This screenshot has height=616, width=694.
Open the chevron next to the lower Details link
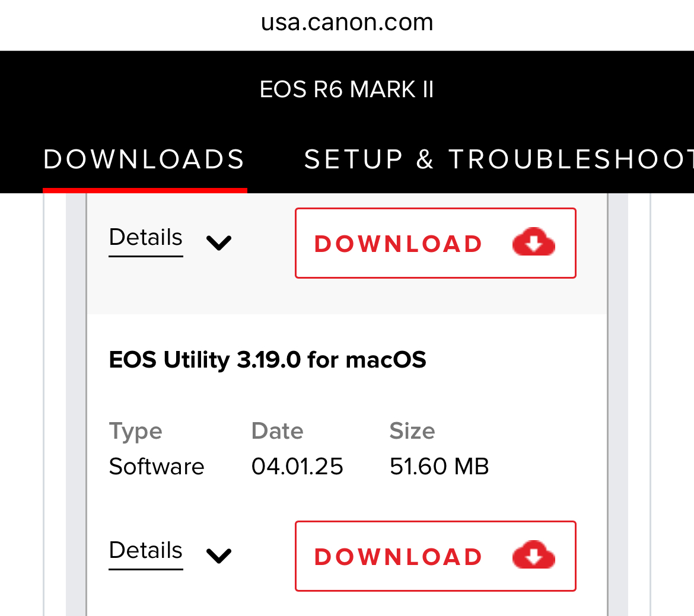click(218, 555)
